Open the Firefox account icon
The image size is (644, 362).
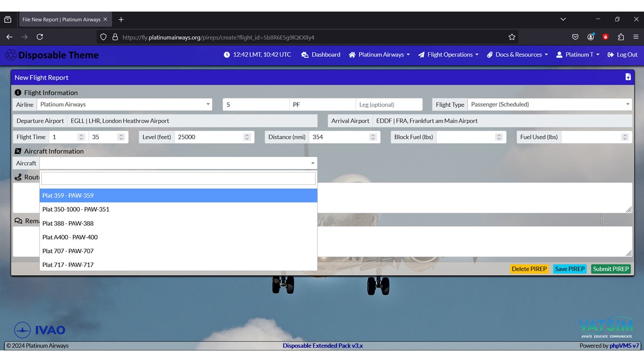[591, 37]
